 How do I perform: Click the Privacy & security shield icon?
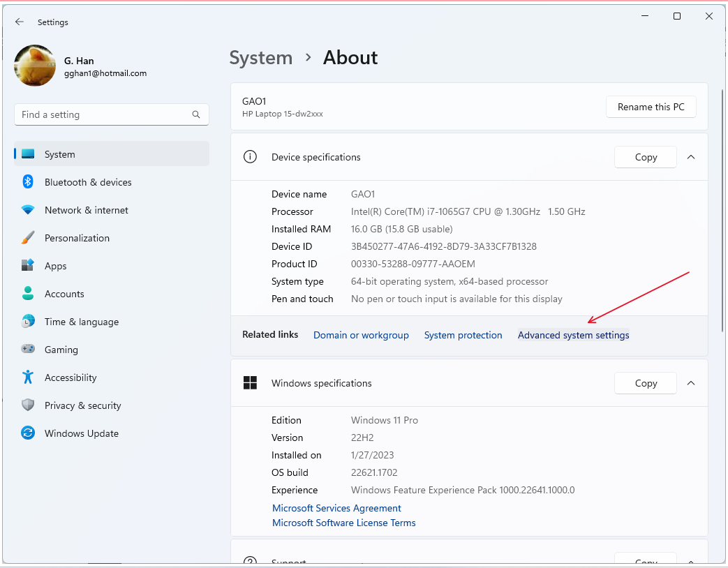coord(28,405)
